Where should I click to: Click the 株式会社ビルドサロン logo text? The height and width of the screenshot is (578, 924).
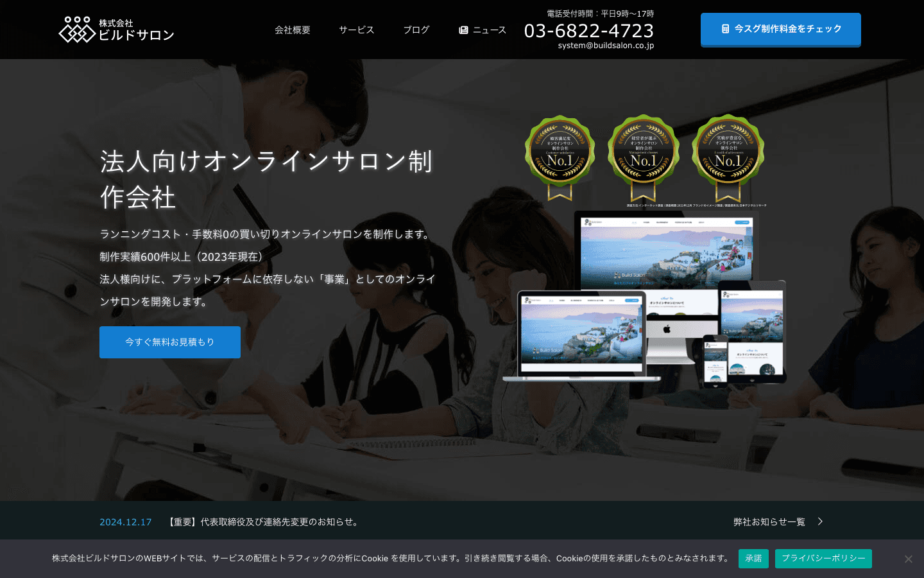[136, 30]
